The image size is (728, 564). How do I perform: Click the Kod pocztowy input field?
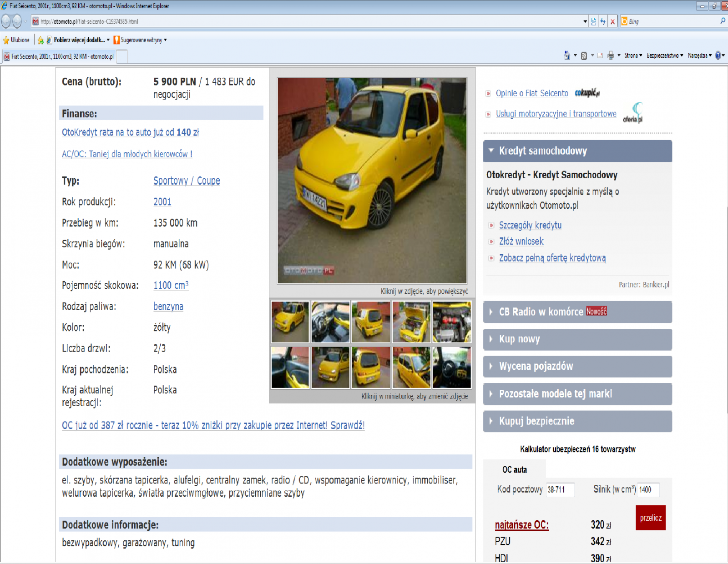click(x=560, y=490)
